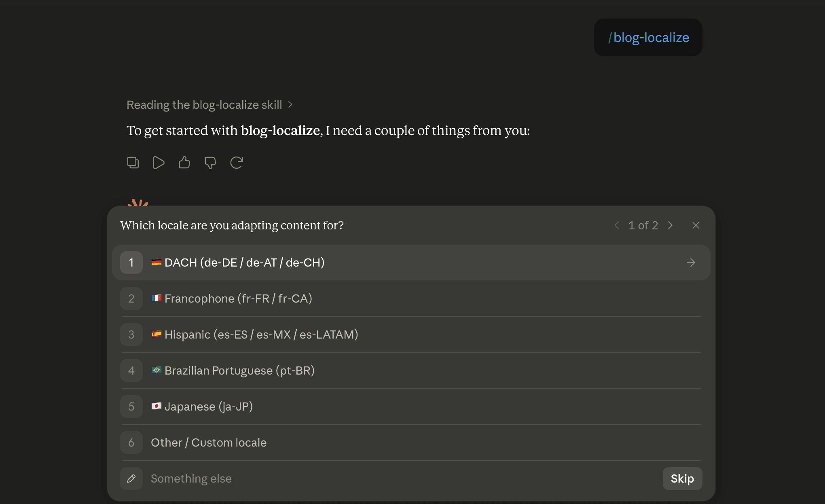Choose the Japanese (ja-JP) locale
Image resolution: width=825 pixels, height=504 pixels.
(411, 407)
